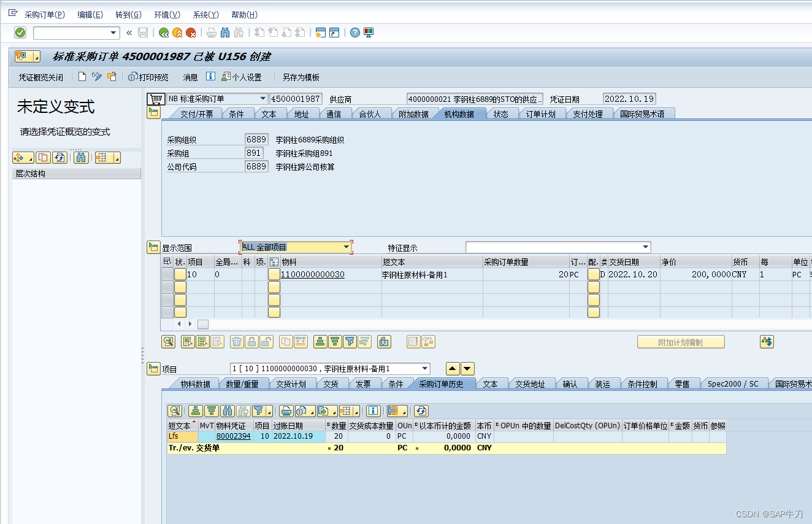Click material number 1100000000030 link
This screenshot has width=812, height=524.
pos(312,274)
